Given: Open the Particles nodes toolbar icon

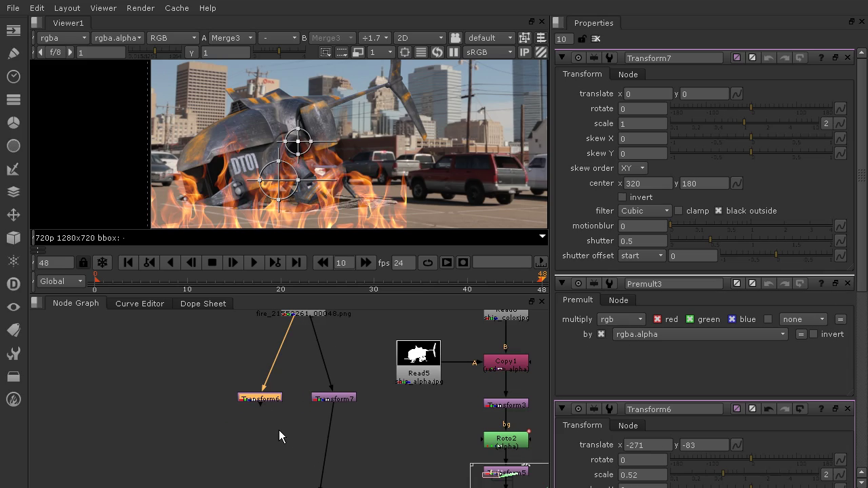Looking at the screenshot, I should point(13,261).
